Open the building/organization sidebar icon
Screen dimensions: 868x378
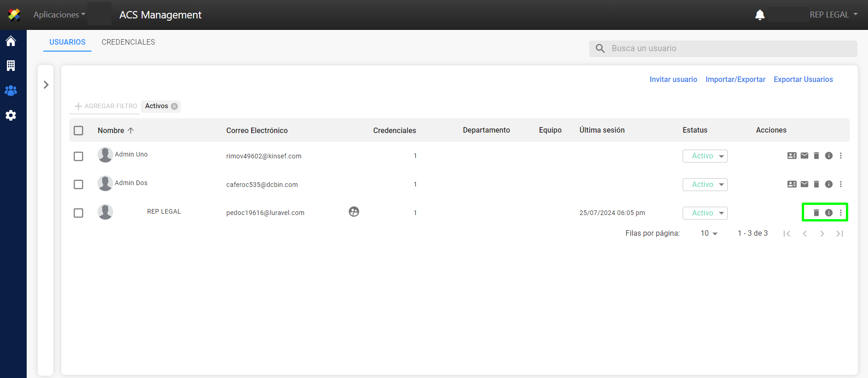coord(11,66)
